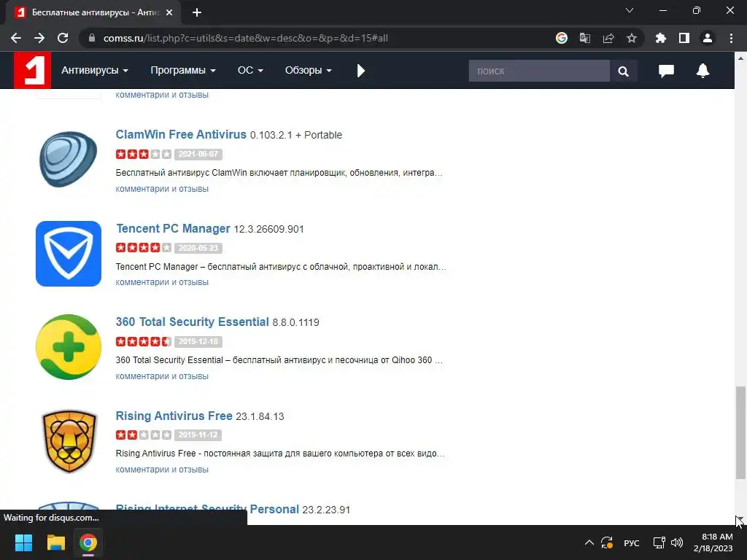Click 360 Total Security star rating
The height and width of the screenshot is (560, 747).
coord(144,341)
